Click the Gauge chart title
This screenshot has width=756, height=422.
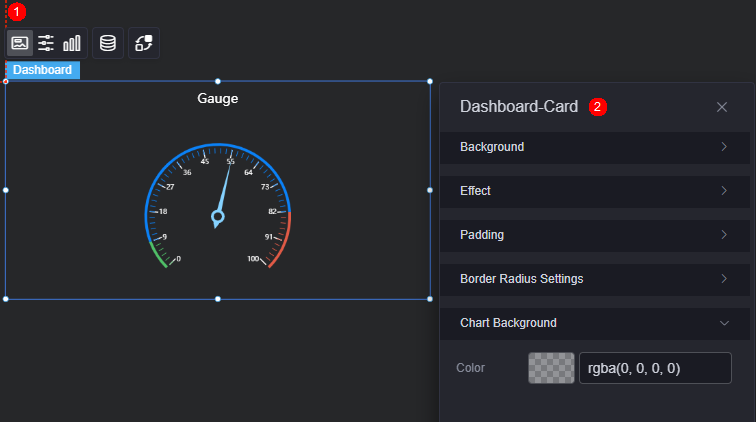point(217,98)
